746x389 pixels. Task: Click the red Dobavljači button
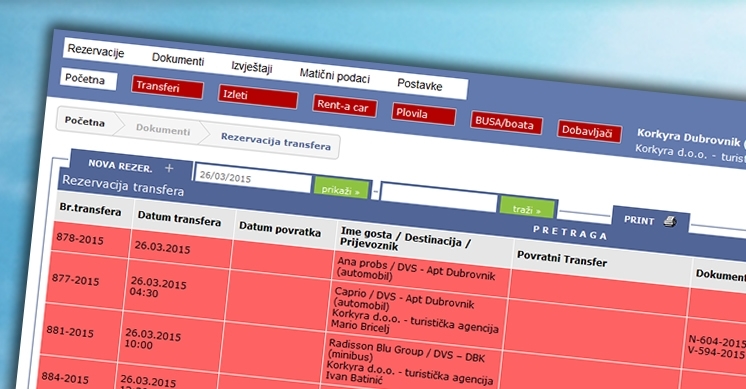pyautogui.click(x=589, y=131)
